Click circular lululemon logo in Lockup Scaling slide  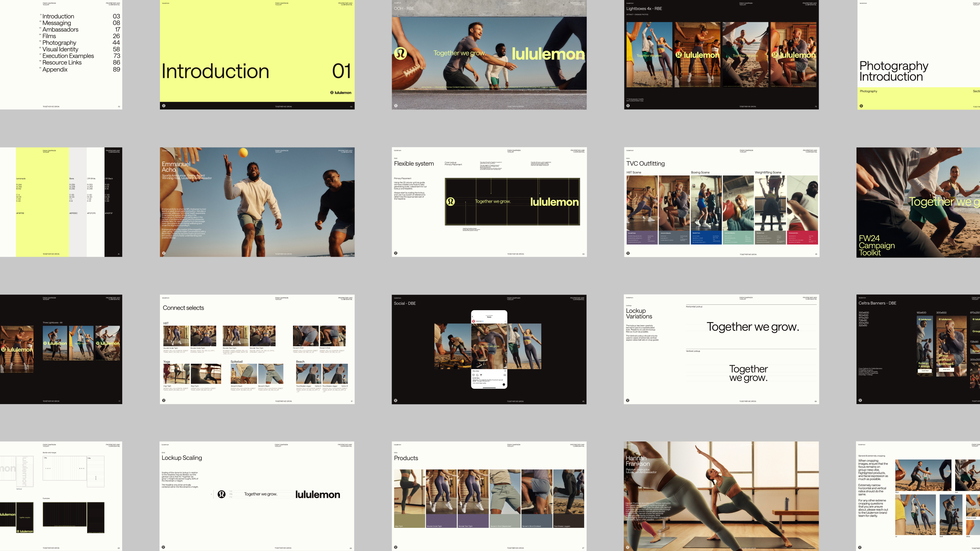point(222,494)
